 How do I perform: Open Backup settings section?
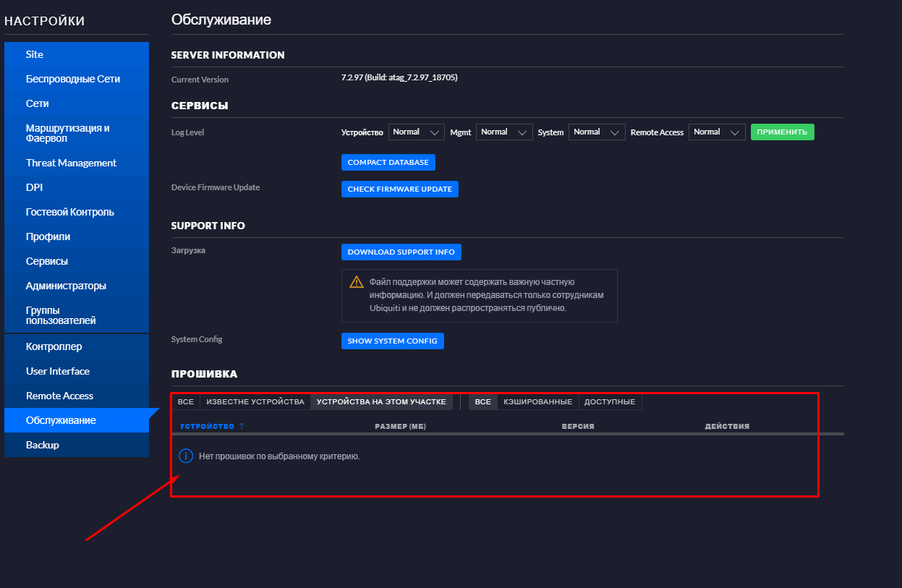[x=77, y=445]
